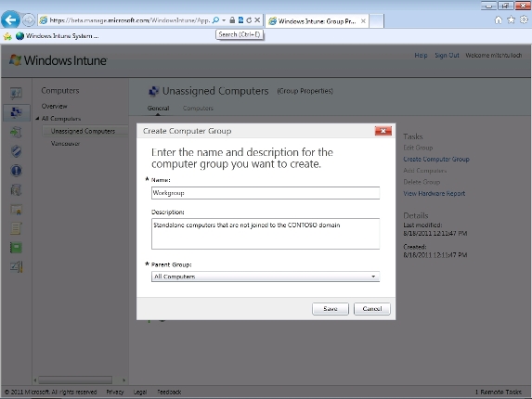532x399 pixels.
Task: Click Delete Group task link
Action: point(422,182)
